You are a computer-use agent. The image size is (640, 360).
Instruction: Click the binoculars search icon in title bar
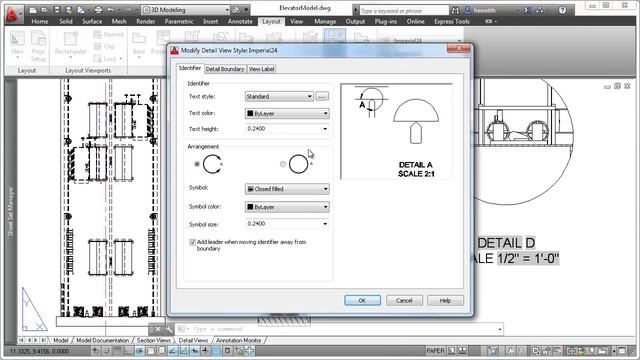pos(455,10)
